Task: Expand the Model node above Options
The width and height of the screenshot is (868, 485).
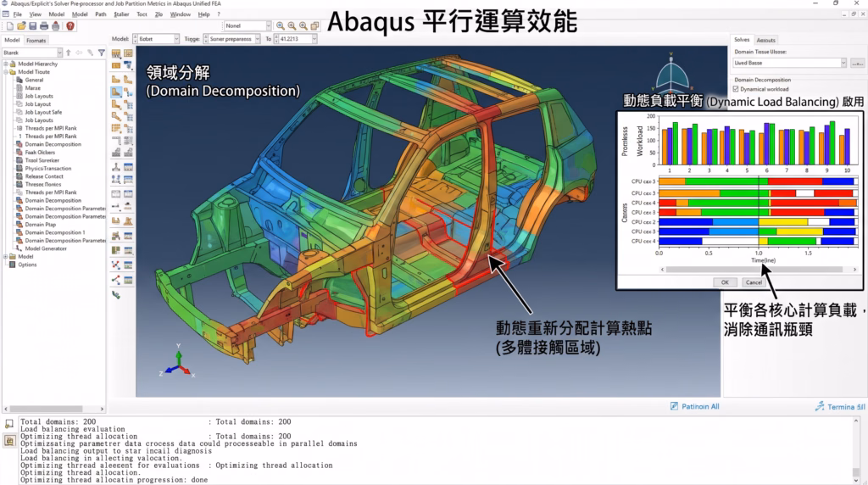Action: 6,257
